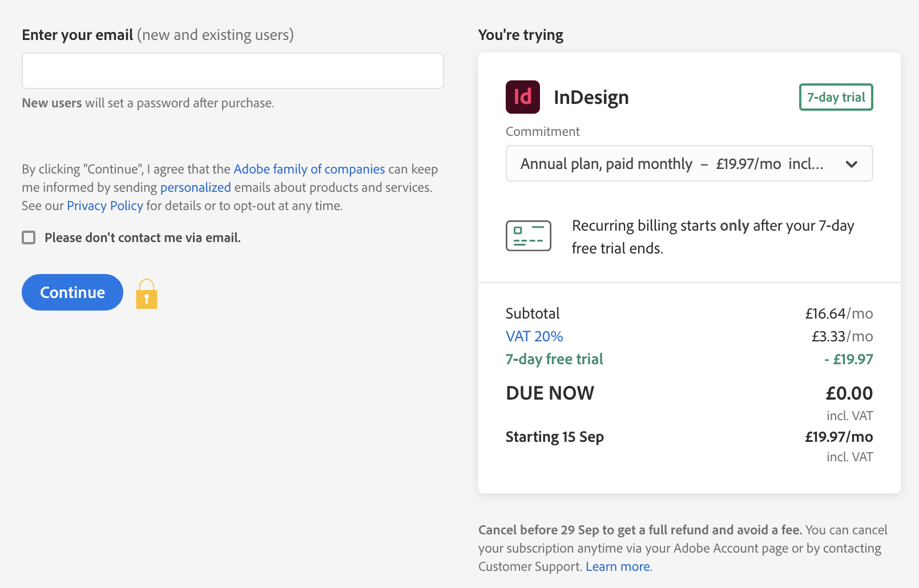Click the VAT 20% link

pos(534,336)
